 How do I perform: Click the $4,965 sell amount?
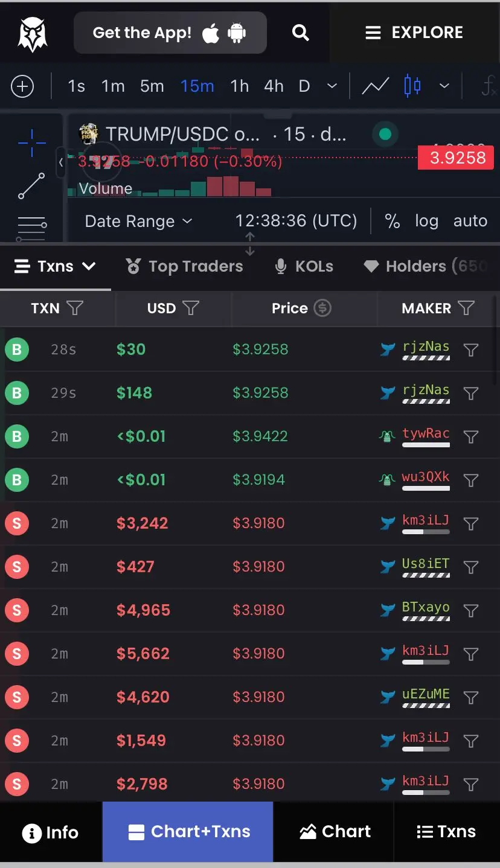coord(144,610)
